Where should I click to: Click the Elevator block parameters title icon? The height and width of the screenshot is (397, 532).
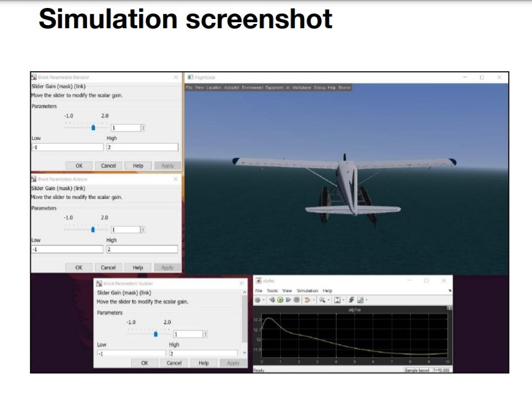click(x=34, y=77)
